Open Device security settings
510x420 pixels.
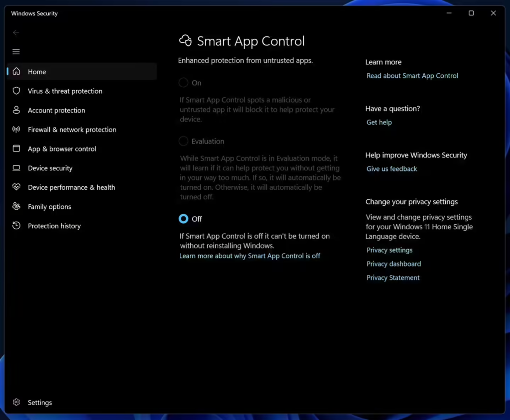point(50,168)
